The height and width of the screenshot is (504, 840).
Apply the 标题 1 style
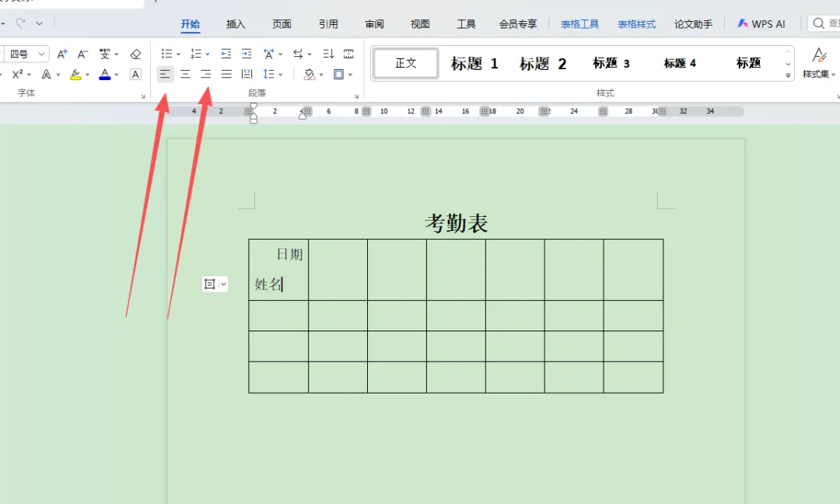474,64
